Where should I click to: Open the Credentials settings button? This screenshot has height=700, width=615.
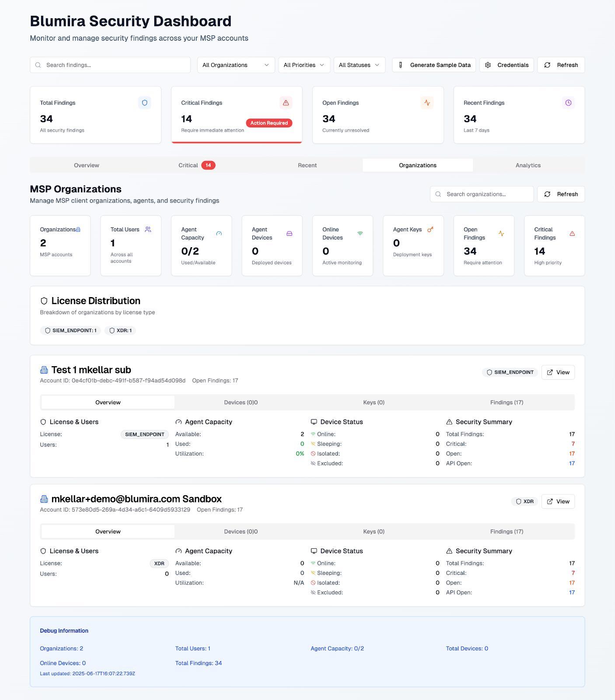507,65
